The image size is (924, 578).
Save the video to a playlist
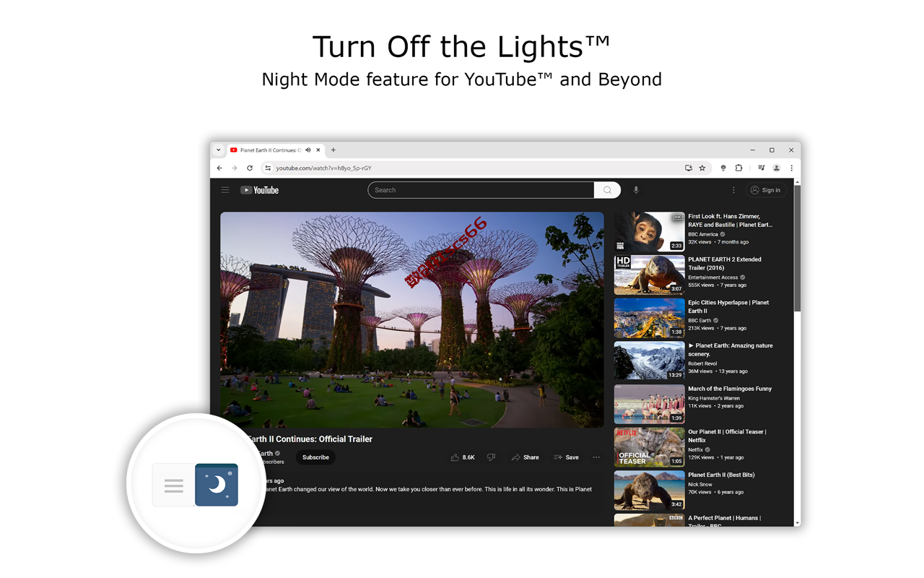tap(567, 457)
